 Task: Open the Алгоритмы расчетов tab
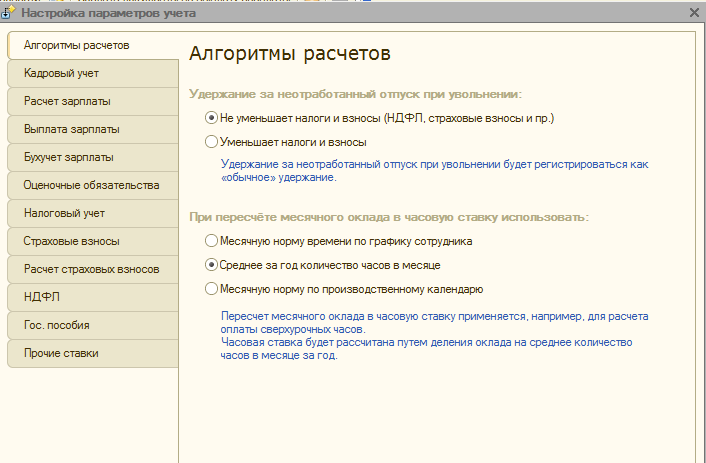pos(91,46)
